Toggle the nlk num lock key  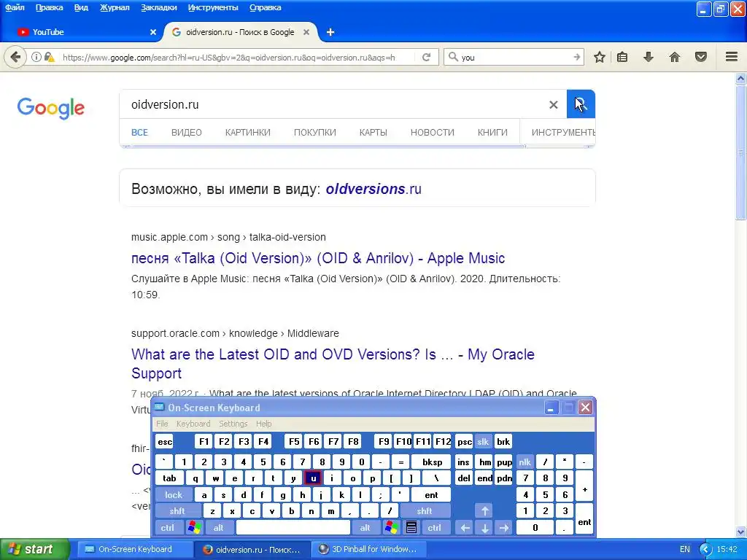tap(525, 462)
